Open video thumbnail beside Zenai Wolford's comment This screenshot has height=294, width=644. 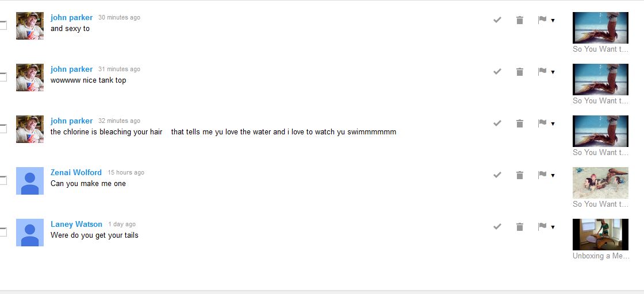tap(600, 183)
